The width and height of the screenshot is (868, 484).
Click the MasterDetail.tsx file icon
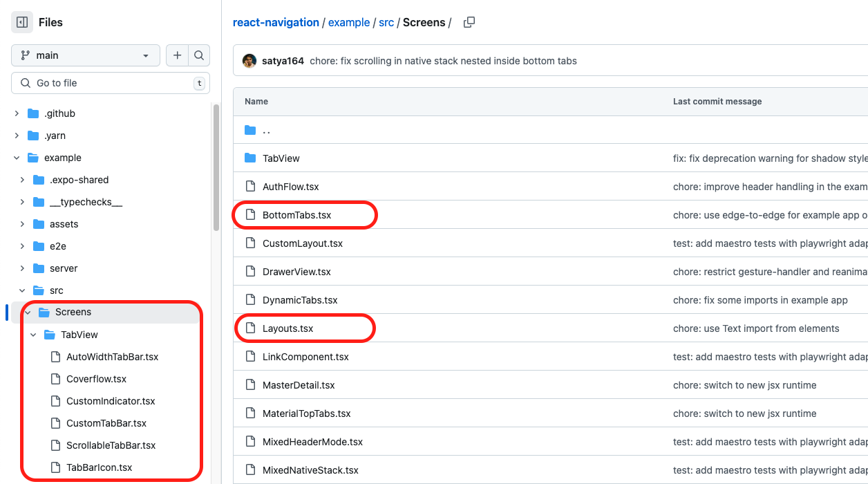click(250, 385)
